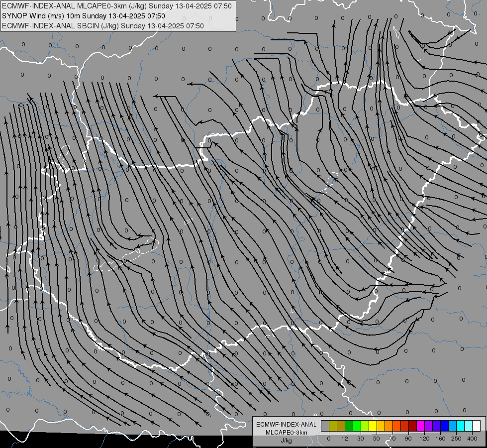
Task: Select the bright green legend swatch
Action: pos(357,426)
